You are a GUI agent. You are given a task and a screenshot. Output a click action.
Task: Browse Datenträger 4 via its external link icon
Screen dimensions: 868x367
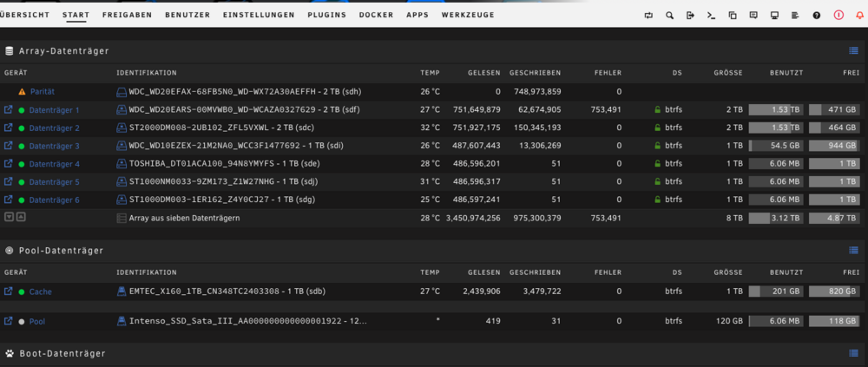point(9,163)
